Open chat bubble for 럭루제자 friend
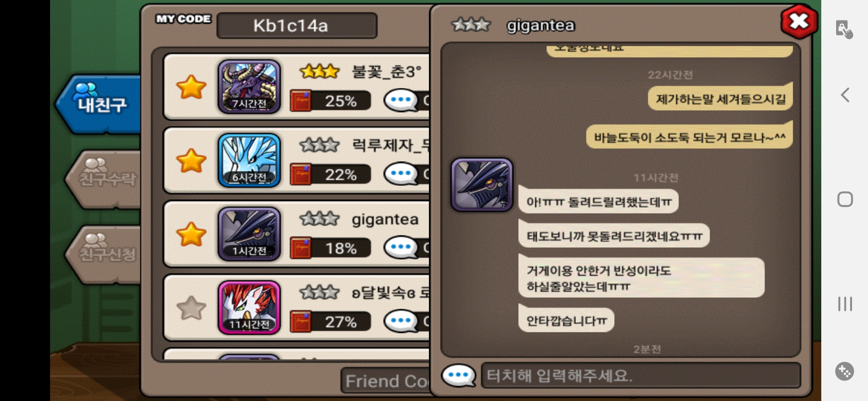 coord(401,173)
